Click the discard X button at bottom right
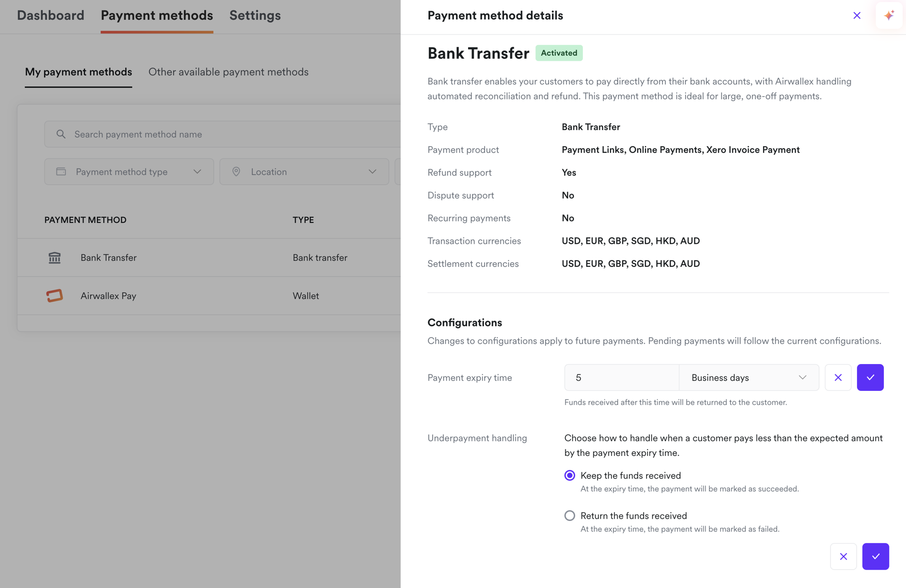The image size is (906, 588). click(844, 556)
